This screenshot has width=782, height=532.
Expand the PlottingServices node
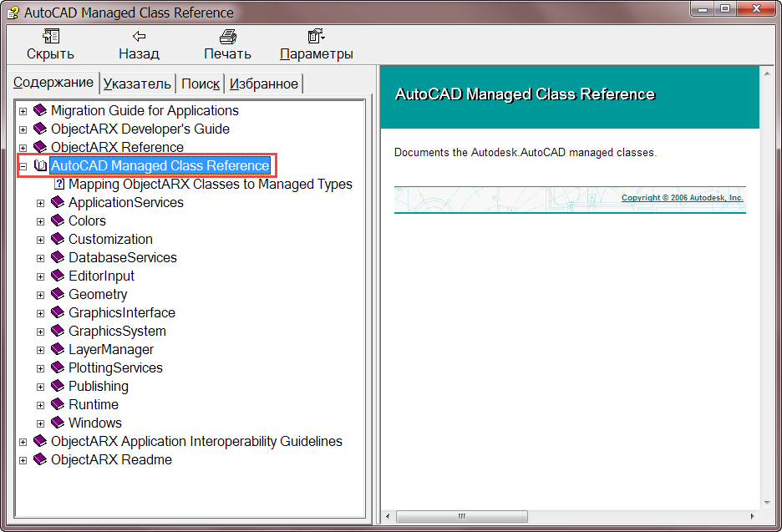(41, 368)
